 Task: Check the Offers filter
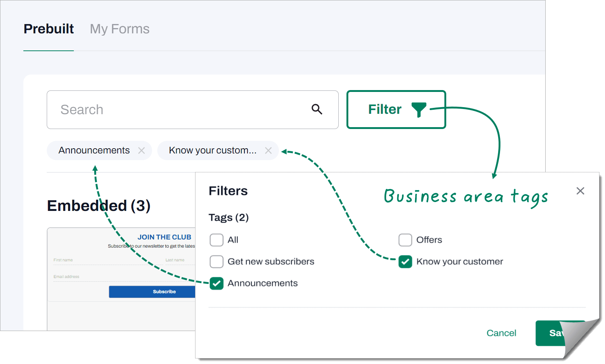click(405, 240)
